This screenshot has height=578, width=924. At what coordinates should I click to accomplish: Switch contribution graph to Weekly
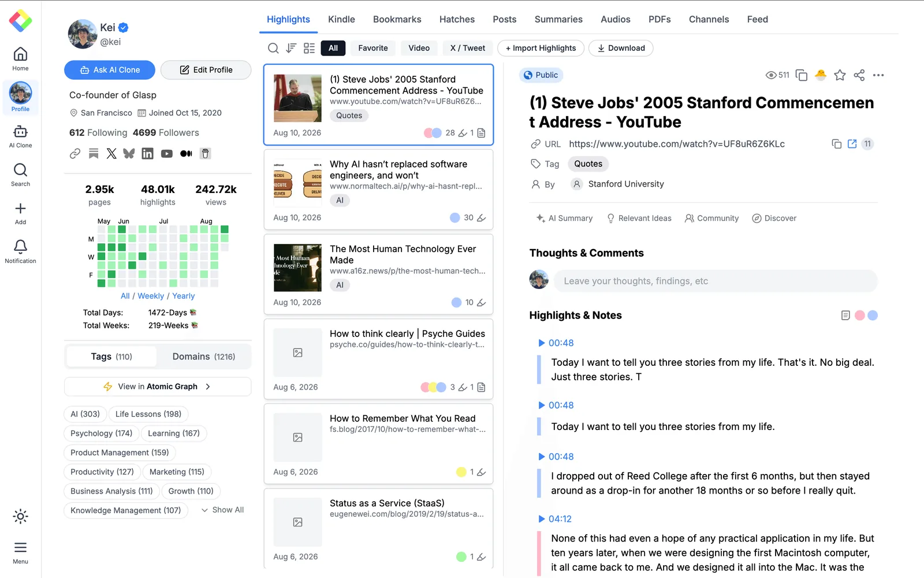pos(151,296)
